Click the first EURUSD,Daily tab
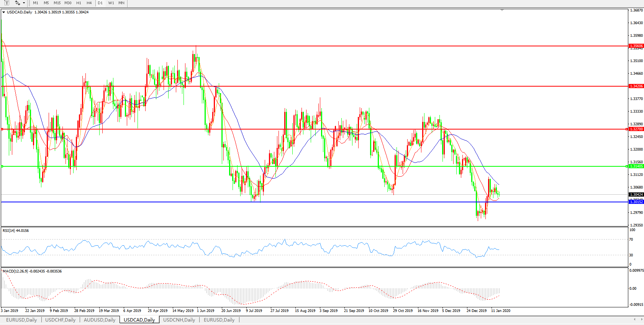 (x=21, y=320)
